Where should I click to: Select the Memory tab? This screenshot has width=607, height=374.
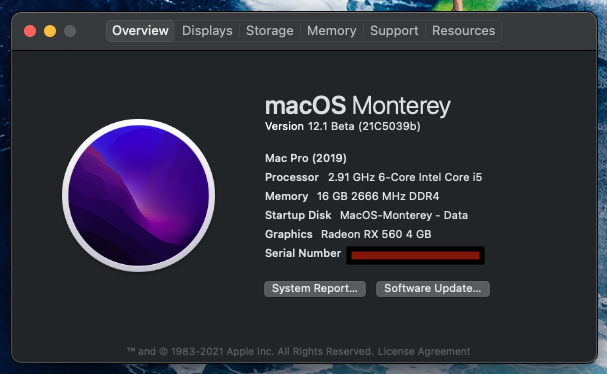click(332, 31)
